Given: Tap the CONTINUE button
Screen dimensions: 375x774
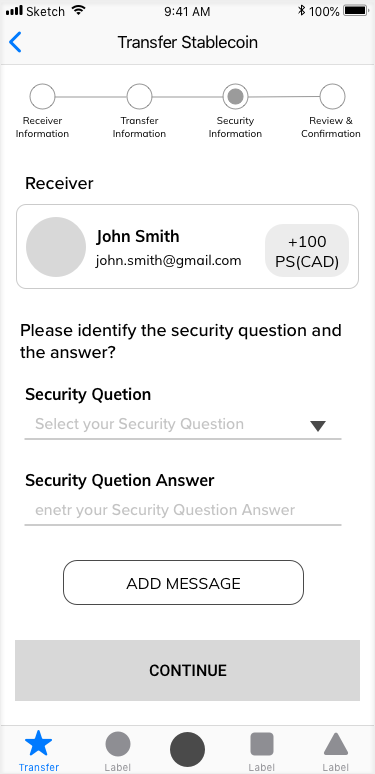Looking at the screenshot, I should pyautogui.click(x=188, y=670).
